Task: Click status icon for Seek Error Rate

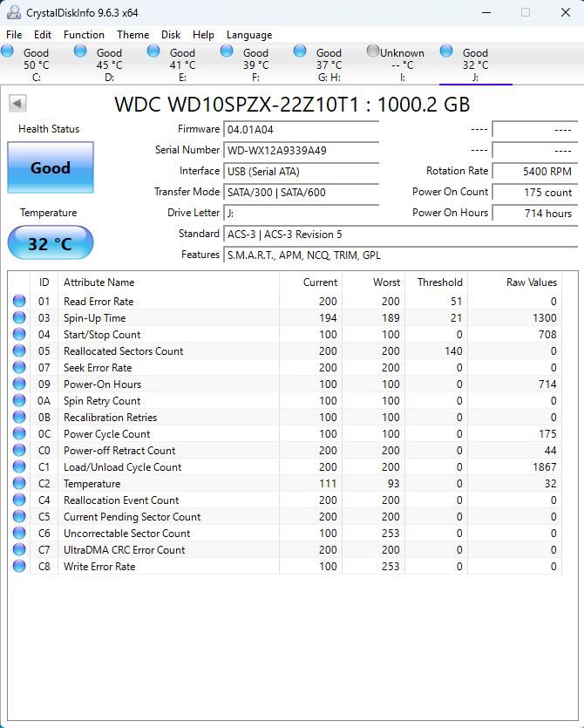Action: (x=19, y=367)
